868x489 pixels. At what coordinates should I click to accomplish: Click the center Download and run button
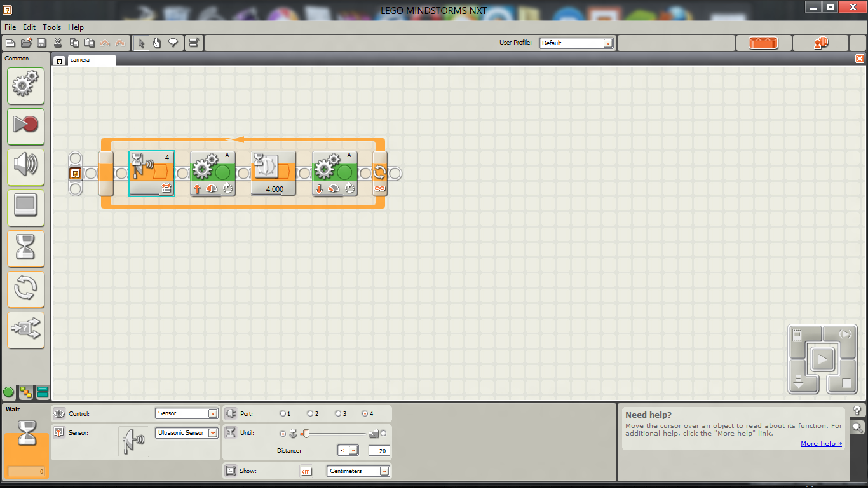(x=822, y=359)
